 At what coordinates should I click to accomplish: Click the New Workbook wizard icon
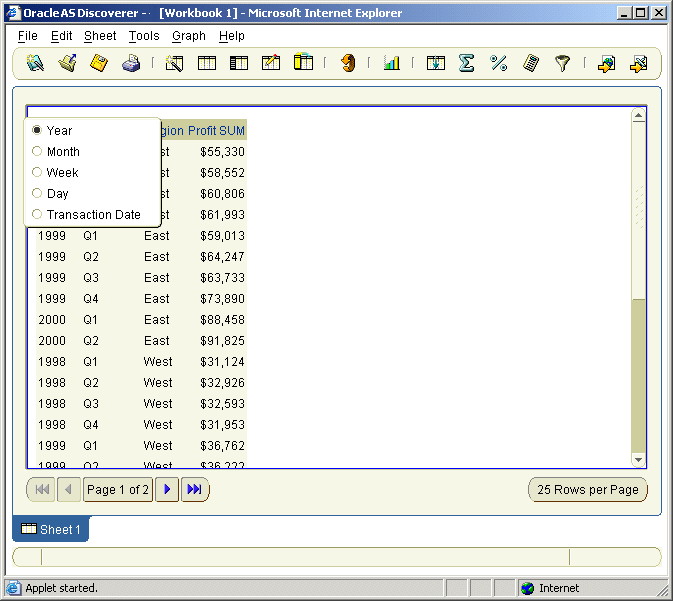pyautogui.click(x=35, y=64)
